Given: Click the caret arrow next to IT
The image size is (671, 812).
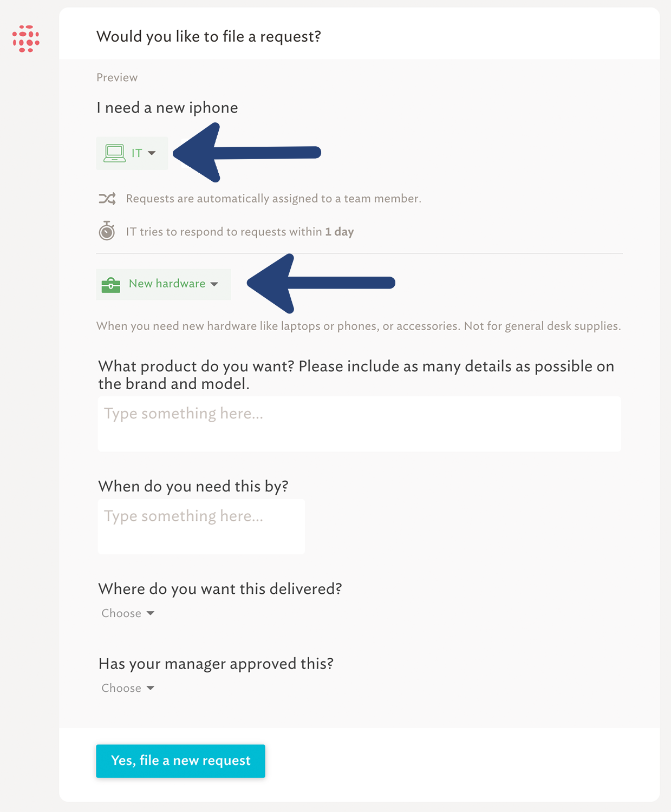Looking at the screenshot, I should pos(152,153).
